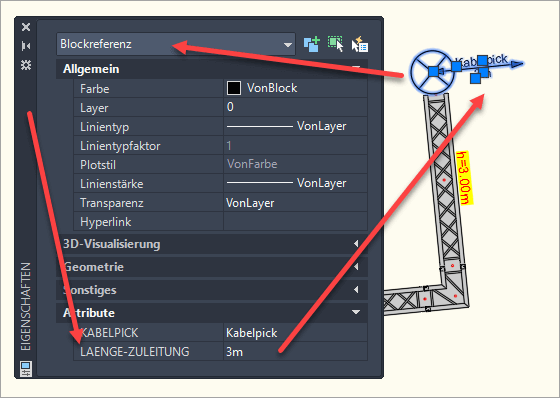Close the Eigenschaften palette
Image resolution: width=560 pixels, height=398 pixels.
click(26, 27)
